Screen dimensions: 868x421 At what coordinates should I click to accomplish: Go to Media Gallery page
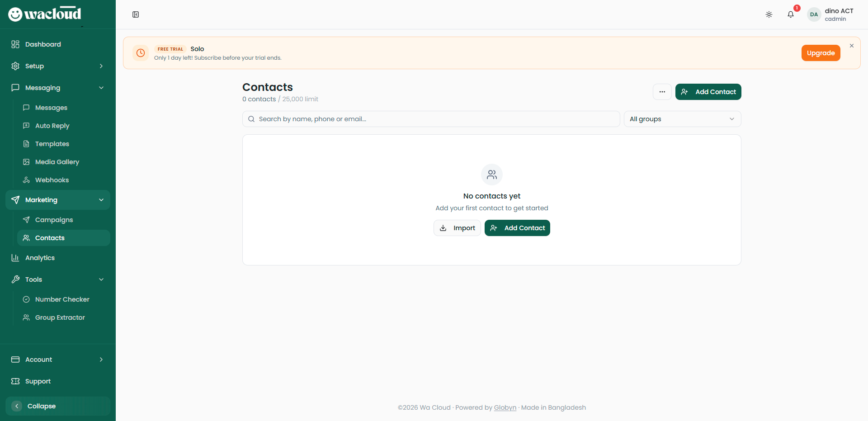(x=57, y=162)
